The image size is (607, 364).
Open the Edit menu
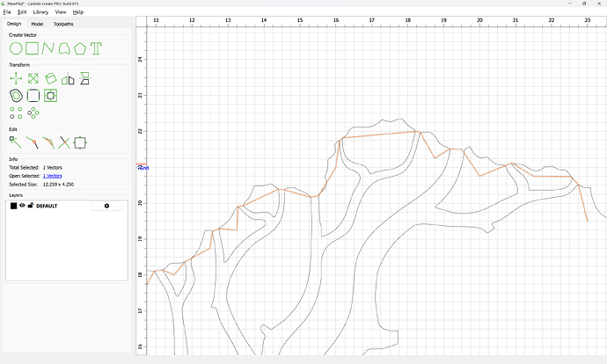click(x=22, y=12)
